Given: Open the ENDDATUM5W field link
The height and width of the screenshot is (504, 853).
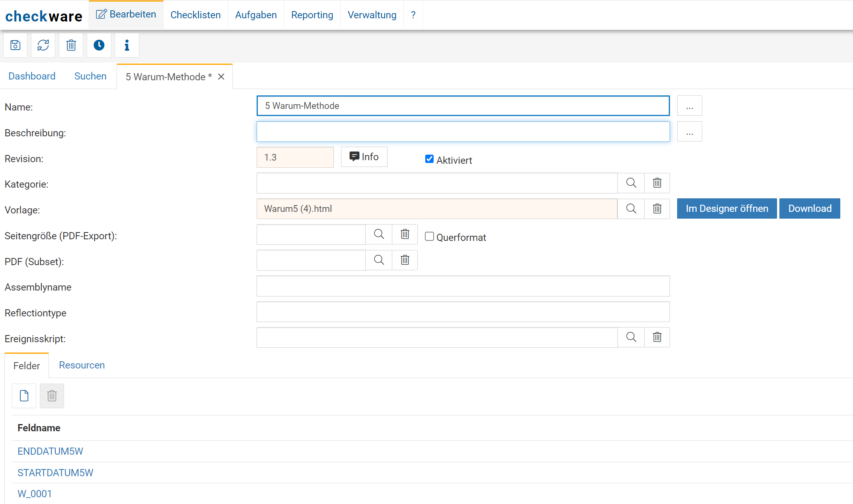Looking at the screenshot, I should (51, 452).
